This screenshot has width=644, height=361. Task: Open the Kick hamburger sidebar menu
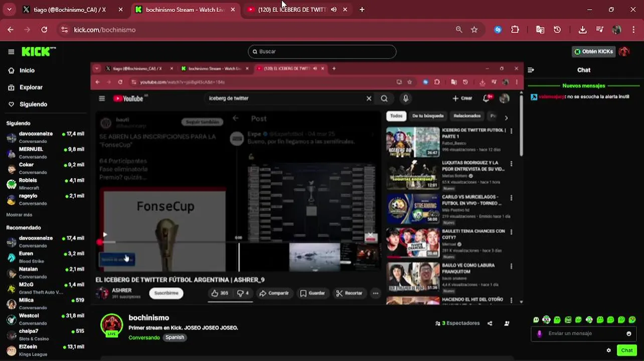click(x=11, y=52)
